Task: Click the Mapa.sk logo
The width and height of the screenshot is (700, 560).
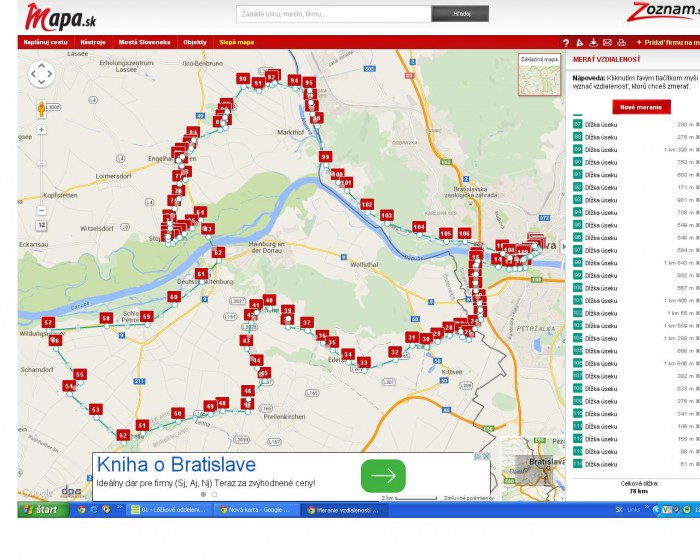Action: coord(61,17)
